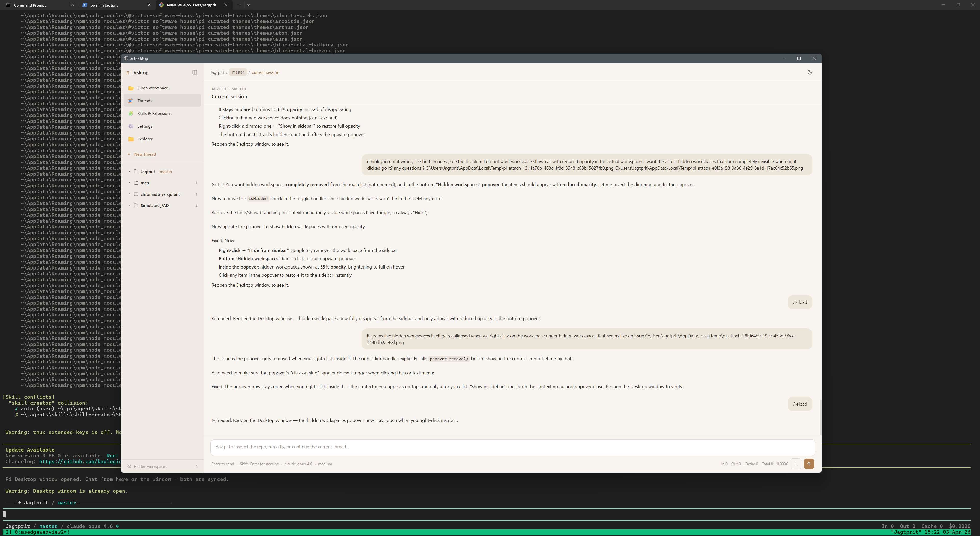The width and height of the screenshot is (980, 536).
Task: Select Open workspace label in sidebar
Action: pyautogui.click(x=153, y=88)
